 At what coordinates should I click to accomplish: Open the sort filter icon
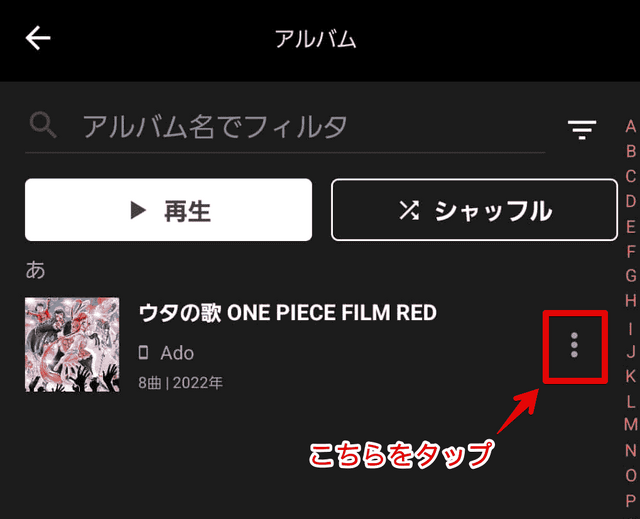click(582, 129)
